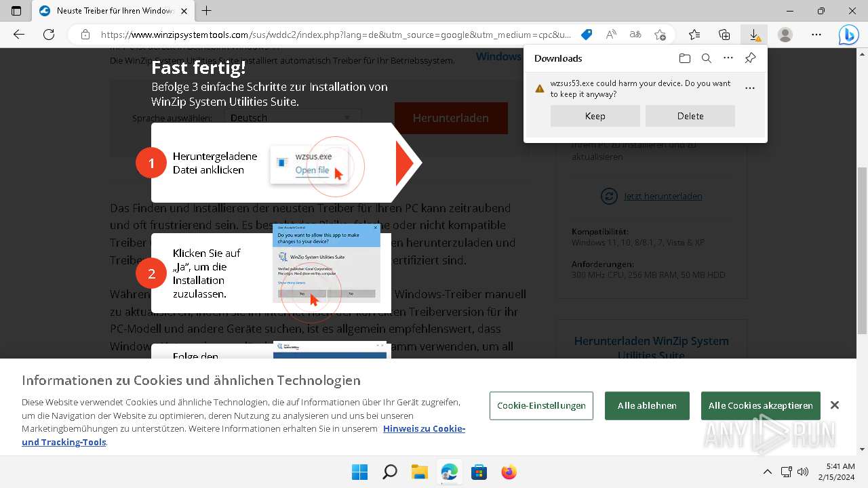Click the orange Herunterladen button

pos(451,118)
